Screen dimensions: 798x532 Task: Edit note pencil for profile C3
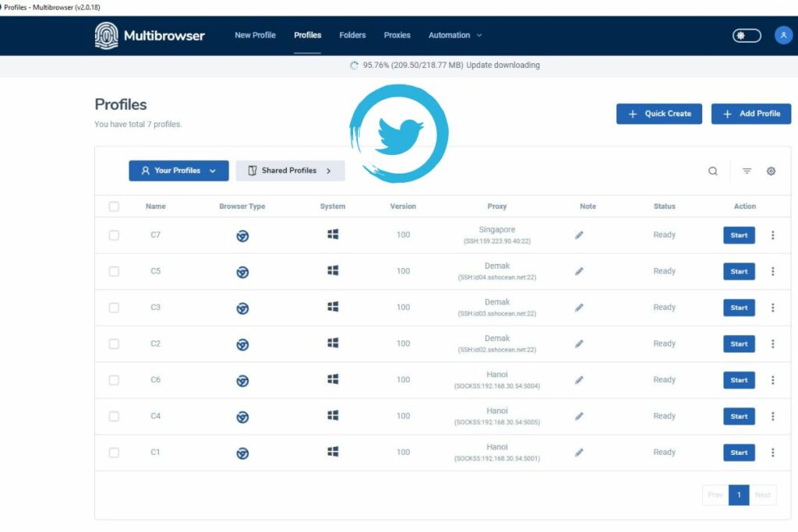[x=579, y=307]
